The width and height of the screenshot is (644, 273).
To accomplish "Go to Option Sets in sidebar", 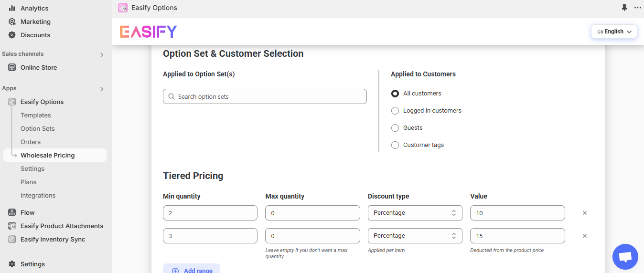I will pos(38,128).
